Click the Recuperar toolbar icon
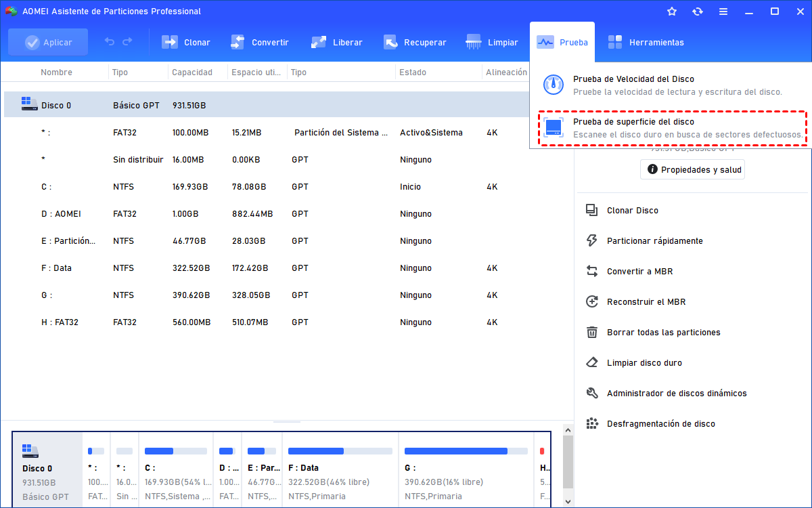 tap(390, 42)
